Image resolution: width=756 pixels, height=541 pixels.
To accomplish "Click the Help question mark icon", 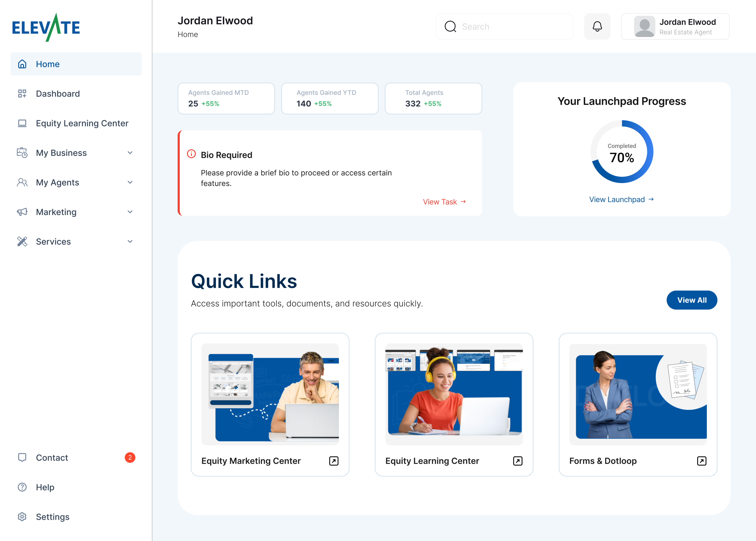I will coord(22,487).
